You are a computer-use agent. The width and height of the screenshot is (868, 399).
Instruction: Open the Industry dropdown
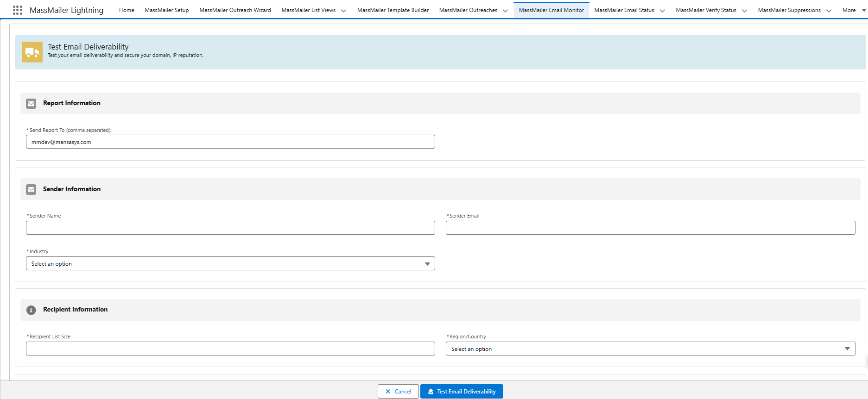click(x=230, y=263)
